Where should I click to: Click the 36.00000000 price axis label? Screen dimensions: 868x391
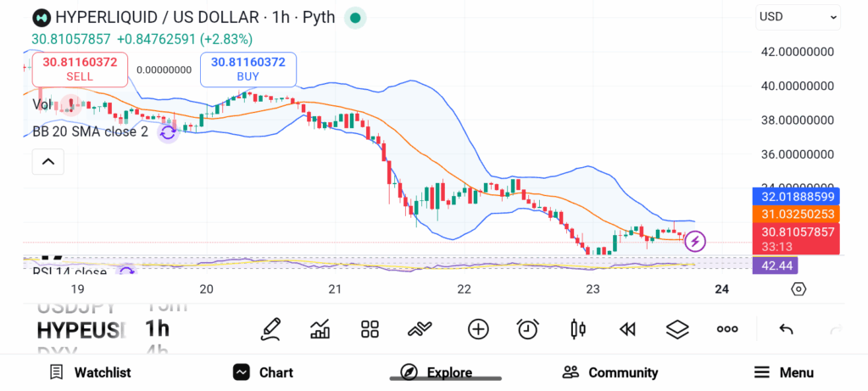(x=798, y=154)
